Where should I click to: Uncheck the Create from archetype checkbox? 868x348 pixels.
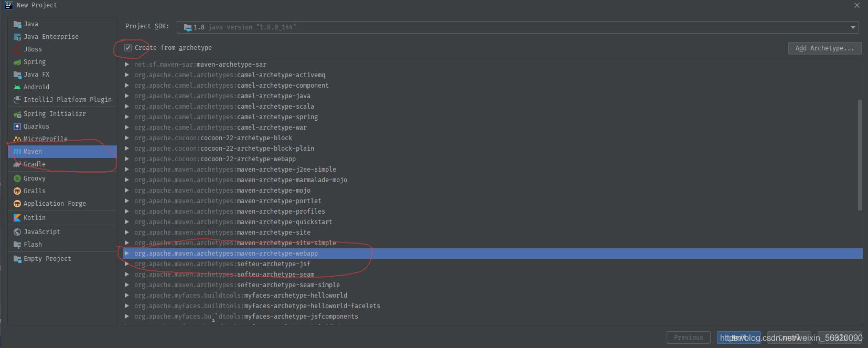128,48
